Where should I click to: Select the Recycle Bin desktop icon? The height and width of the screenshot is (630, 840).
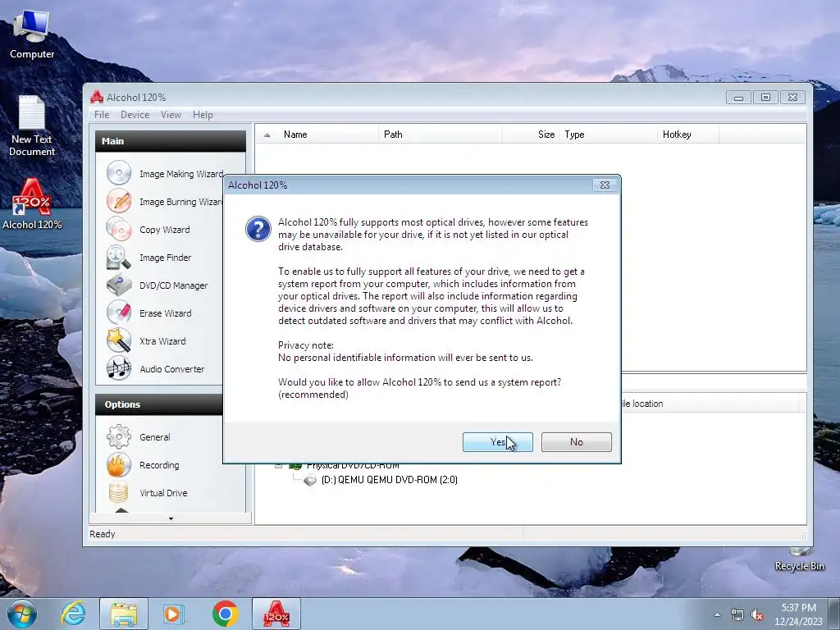pos(799,559)
